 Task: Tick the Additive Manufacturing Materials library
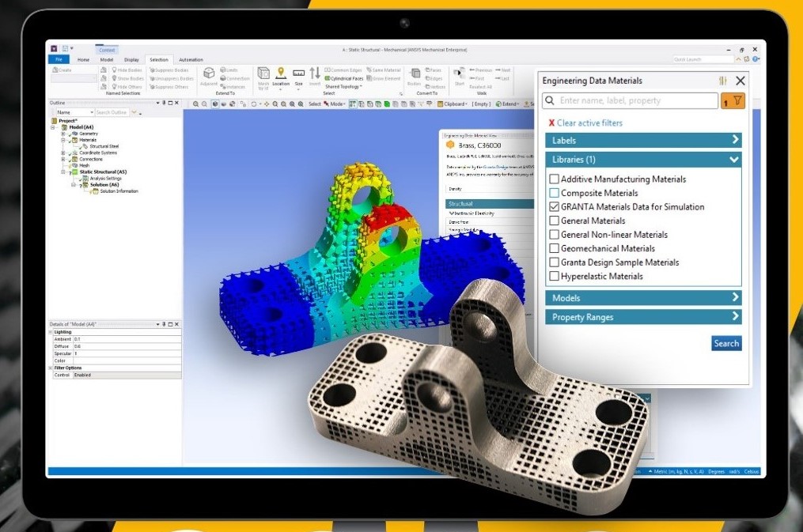(x=554, y=179)
